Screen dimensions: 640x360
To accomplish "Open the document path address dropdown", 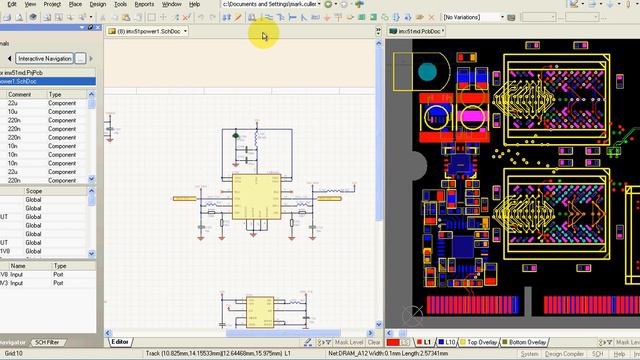I will tap(320, 4).
